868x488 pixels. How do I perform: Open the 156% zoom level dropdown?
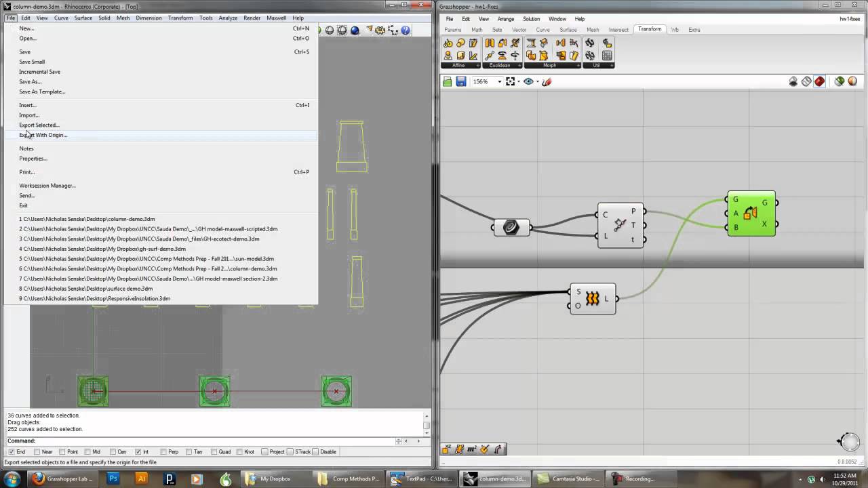point(500,81)
